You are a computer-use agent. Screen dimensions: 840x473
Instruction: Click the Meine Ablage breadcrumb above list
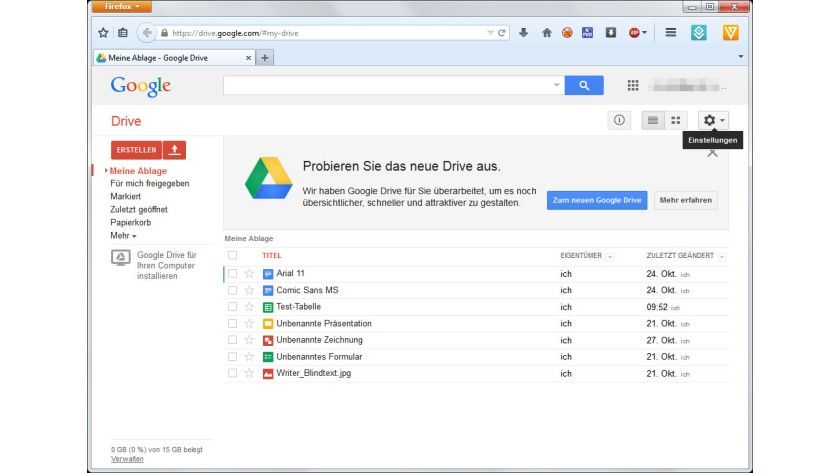coord(249,238)
